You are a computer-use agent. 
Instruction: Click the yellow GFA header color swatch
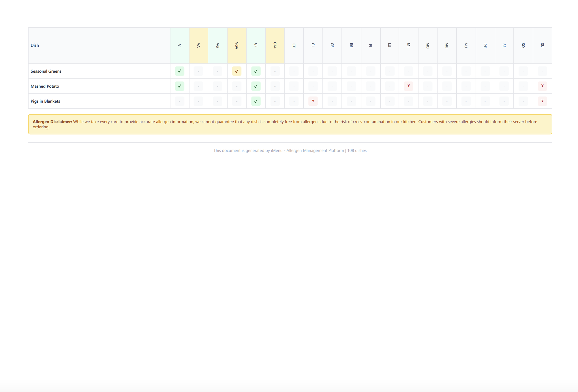(x=275, y=45)
